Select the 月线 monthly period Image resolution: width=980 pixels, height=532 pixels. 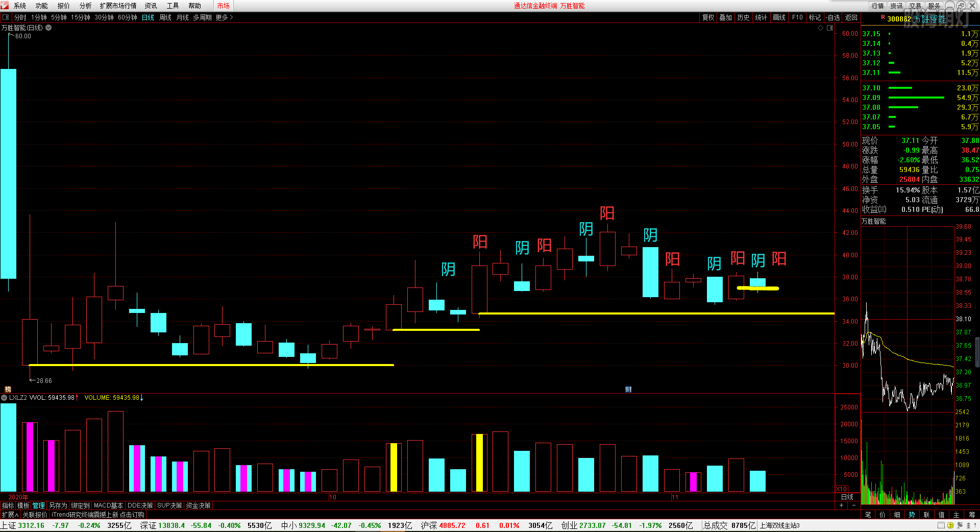[183, 17]
